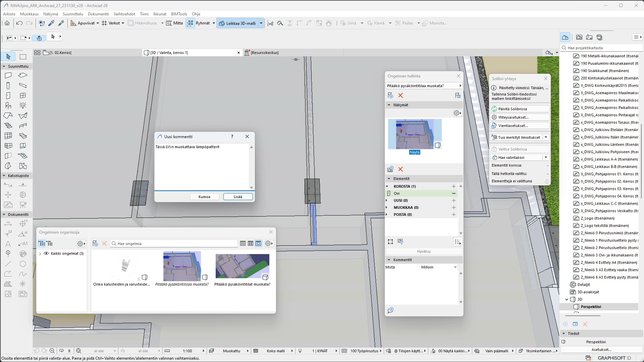
Task: Click Päivitä Solibrissa button
Action: [520, 109]
